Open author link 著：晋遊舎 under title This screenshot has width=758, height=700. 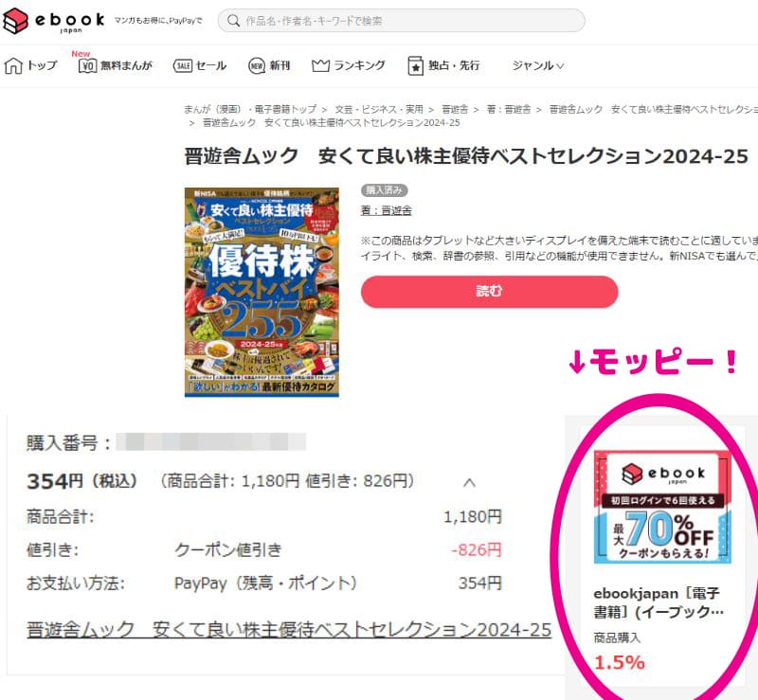tap(387, 210)
